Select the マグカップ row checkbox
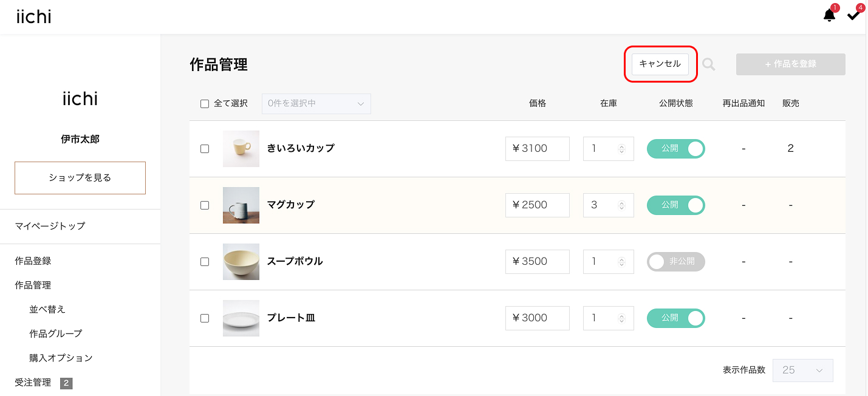 pos(205,205)
